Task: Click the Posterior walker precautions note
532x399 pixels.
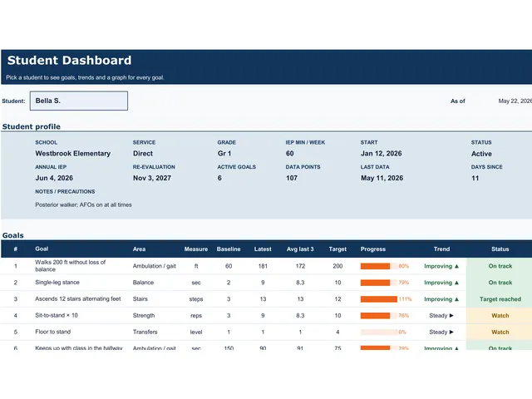Action: click(x=83, y=204)
